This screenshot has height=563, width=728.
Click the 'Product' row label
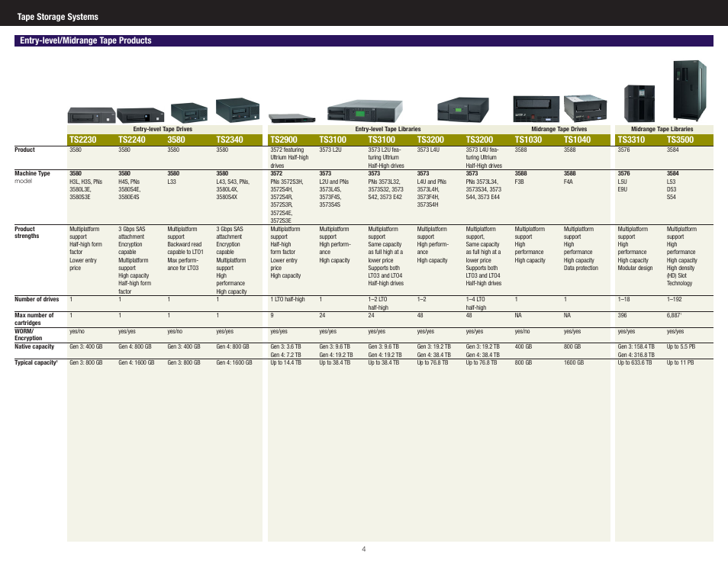pos(24,150)
